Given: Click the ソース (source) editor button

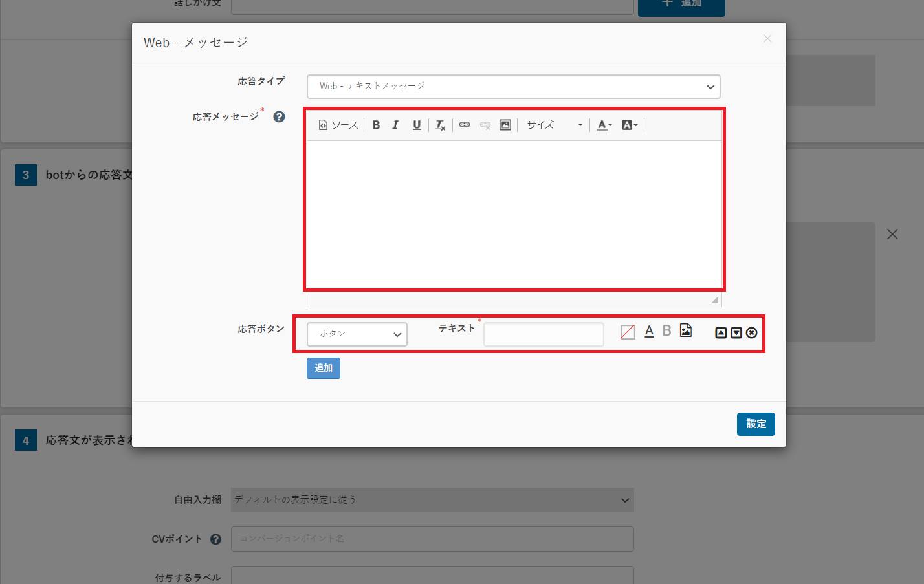Looking at the screenshot, I should coord(338,125).
